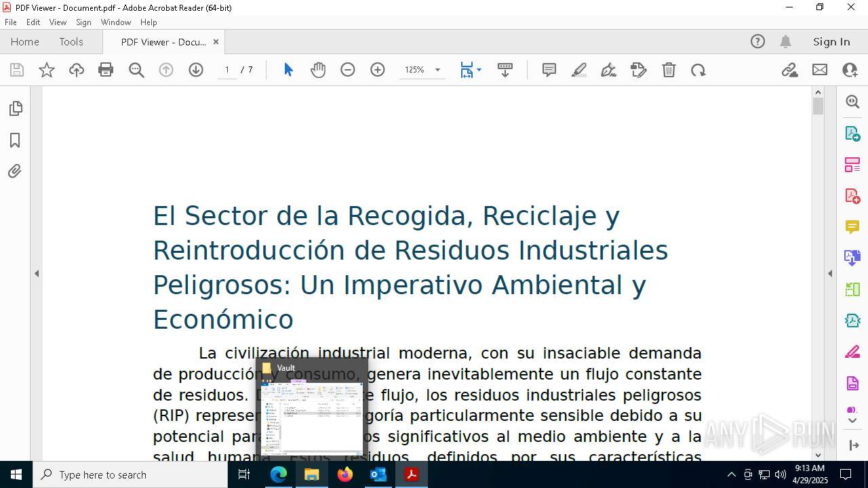This screenshot has width=868, height=488.
Task: Zoom out with minus icon
Action: (348, 70)
